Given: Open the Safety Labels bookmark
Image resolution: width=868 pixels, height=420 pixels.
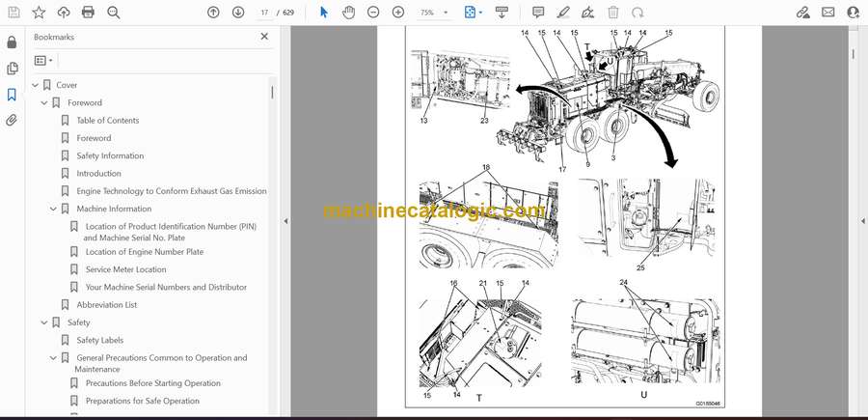Looking at the screenshot, I should (100, 340).
